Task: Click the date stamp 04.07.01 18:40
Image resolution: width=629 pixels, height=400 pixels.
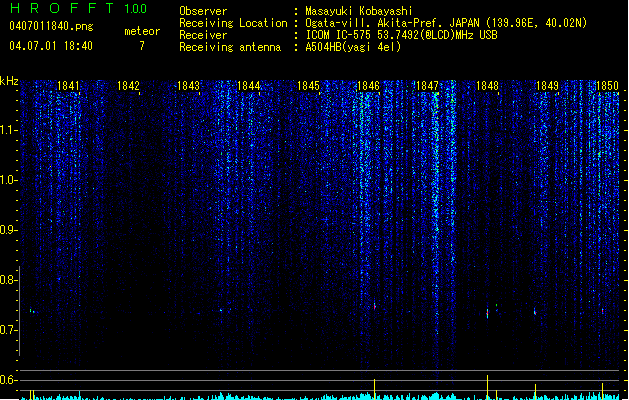Action: coord(51,46)
